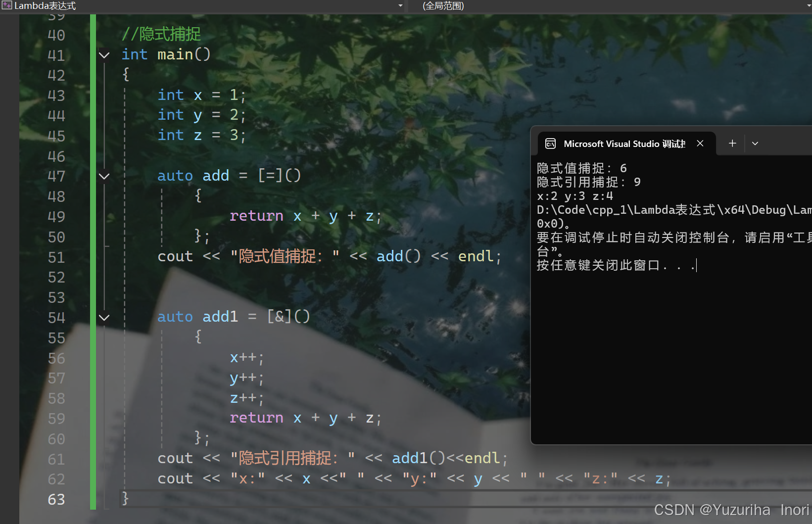
Task: Open the Lambda表达式 project scope dropdown
Action: tap(400, 6)
